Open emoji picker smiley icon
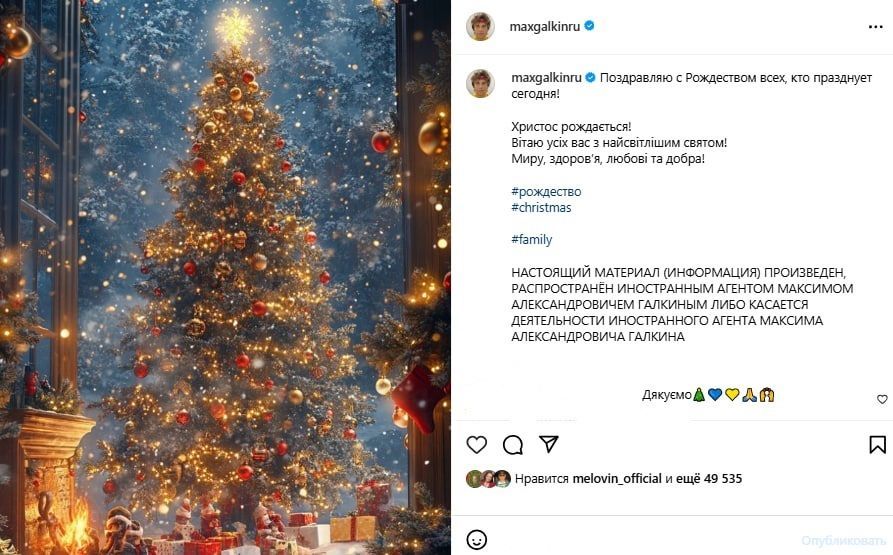 (x=477, y=540)
